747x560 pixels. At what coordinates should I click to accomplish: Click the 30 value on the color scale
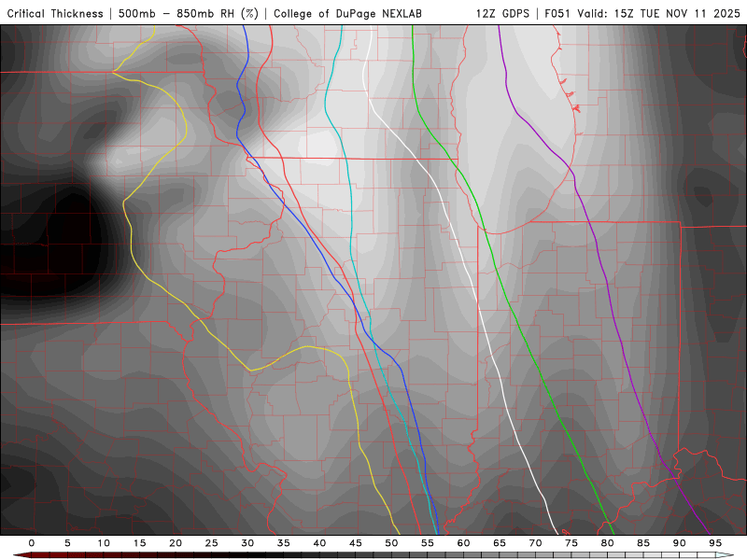(x=247, y=543)
